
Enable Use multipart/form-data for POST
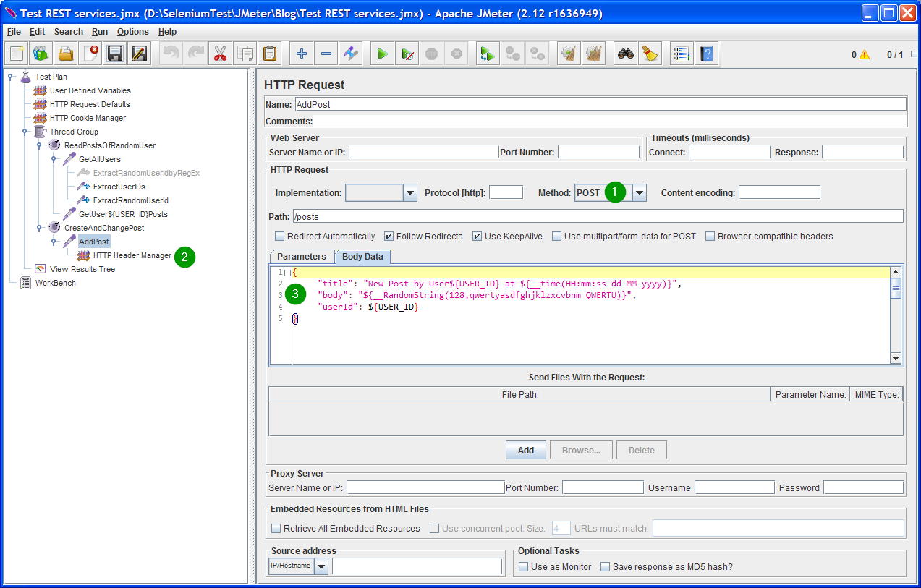tap(556, 237)
